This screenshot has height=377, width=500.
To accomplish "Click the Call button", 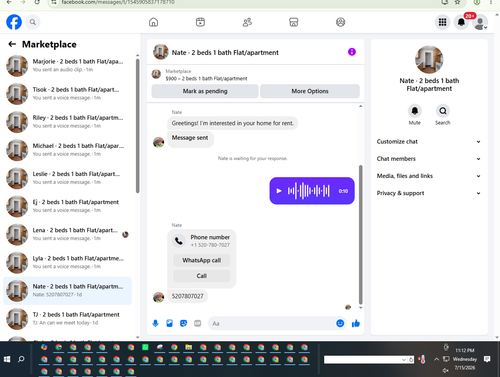I will [202, 276].
